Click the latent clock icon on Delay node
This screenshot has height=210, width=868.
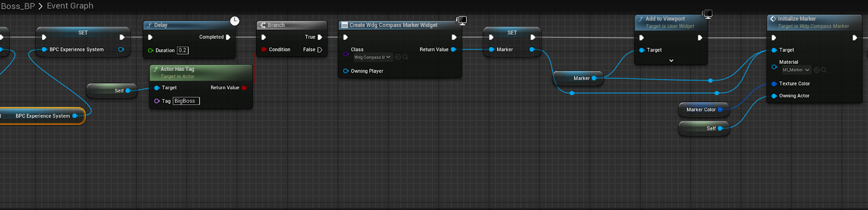(x=234, y=21)
